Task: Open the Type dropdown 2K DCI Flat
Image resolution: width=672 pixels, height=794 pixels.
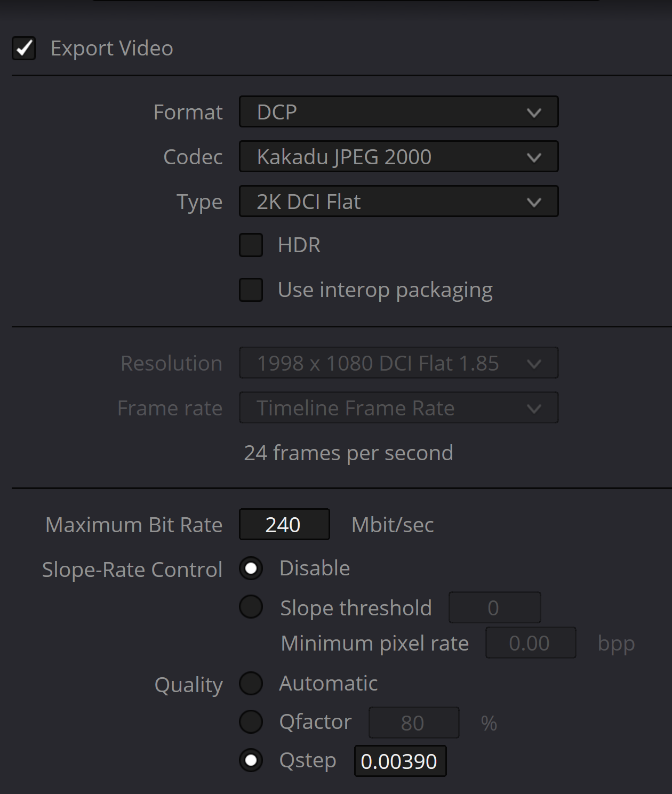Action: [398, 202]
